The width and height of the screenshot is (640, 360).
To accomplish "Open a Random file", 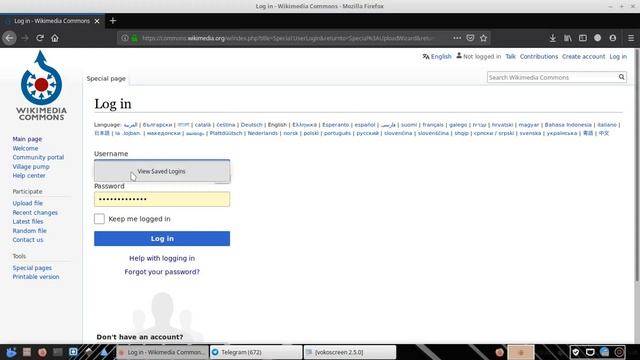I will pyautogui.click(x=29, y=231).
